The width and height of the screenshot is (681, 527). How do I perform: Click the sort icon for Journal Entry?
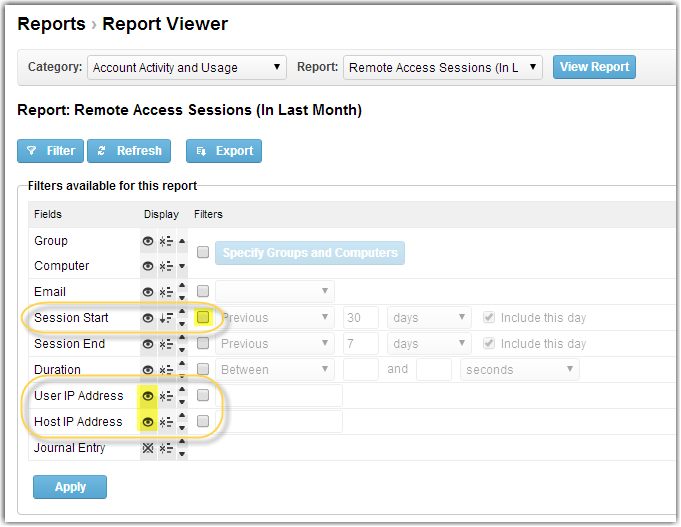(x=167, y=448)
